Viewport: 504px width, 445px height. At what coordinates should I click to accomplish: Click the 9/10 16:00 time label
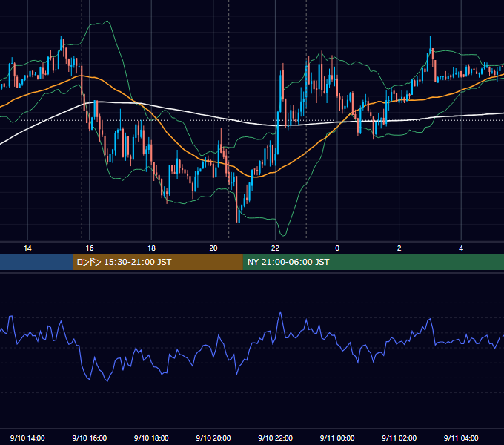[x=90, y=438]
